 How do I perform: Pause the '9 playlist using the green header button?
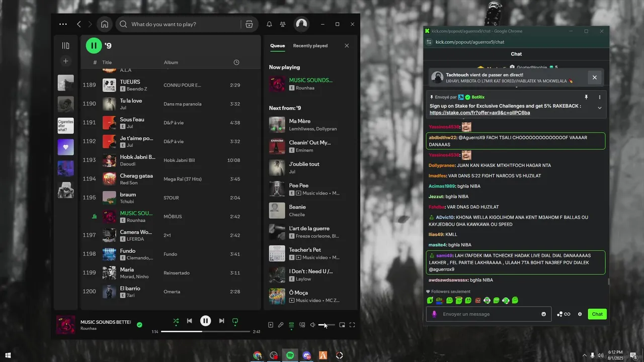(x=94, y=46)
